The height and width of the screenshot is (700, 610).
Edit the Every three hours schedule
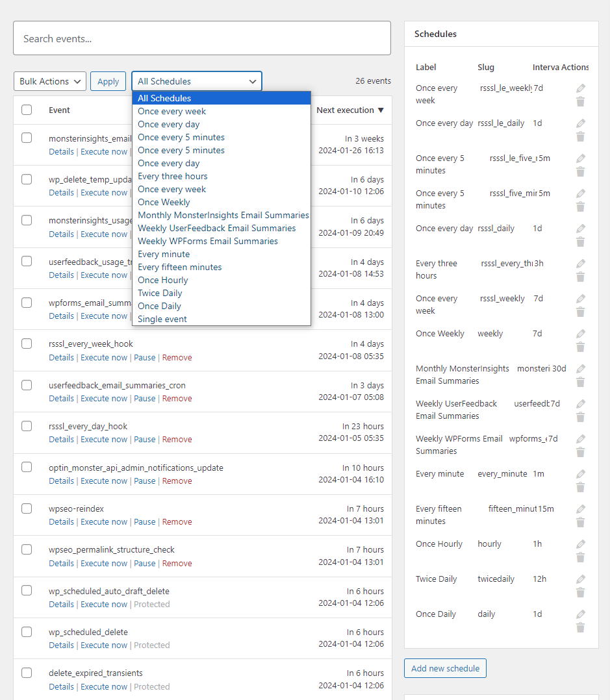coord(581,264)
